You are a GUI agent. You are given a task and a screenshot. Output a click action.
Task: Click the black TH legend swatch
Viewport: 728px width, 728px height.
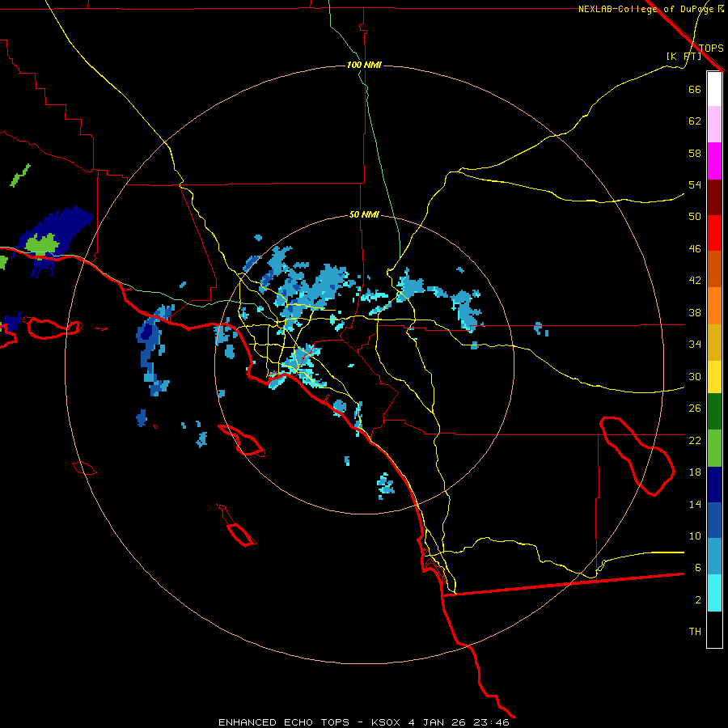click(714, 629)
